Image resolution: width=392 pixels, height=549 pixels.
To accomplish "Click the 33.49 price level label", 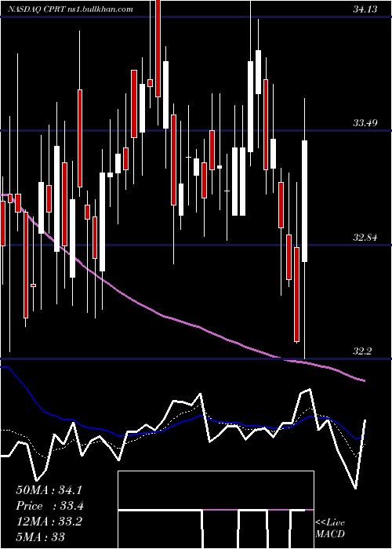I will (x=365, y=123).
